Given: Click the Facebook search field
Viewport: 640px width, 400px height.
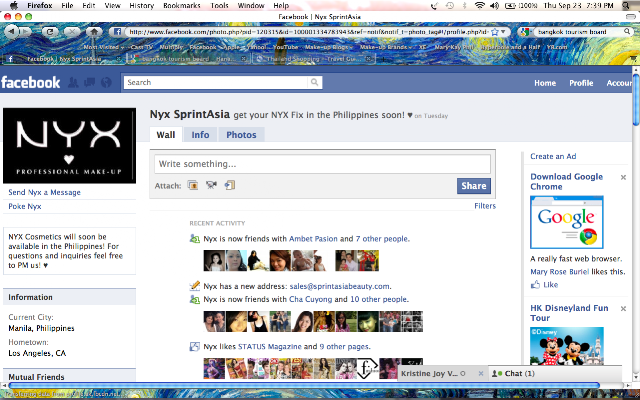Looking at the screenshot, I should coord(216,82).
